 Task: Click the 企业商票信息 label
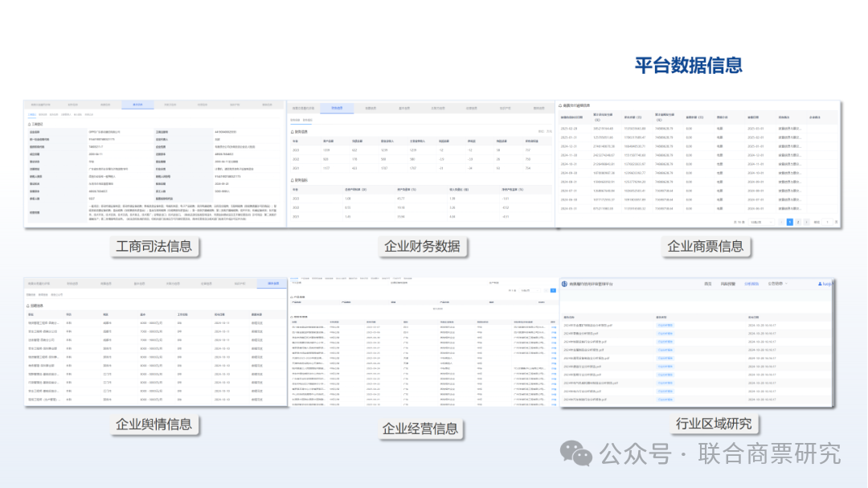coord(705,246)
